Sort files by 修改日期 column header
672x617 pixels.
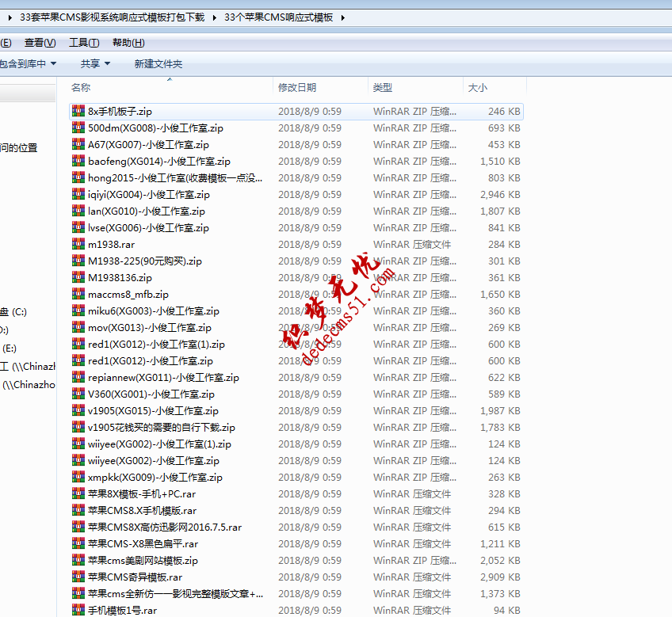(297, 88)
